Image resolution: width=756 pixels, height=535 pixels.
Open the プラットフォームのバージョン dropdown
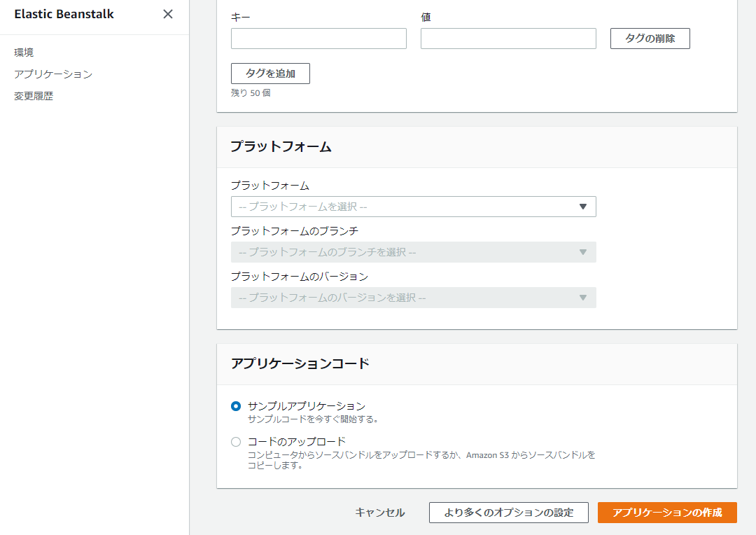[406, 298]
